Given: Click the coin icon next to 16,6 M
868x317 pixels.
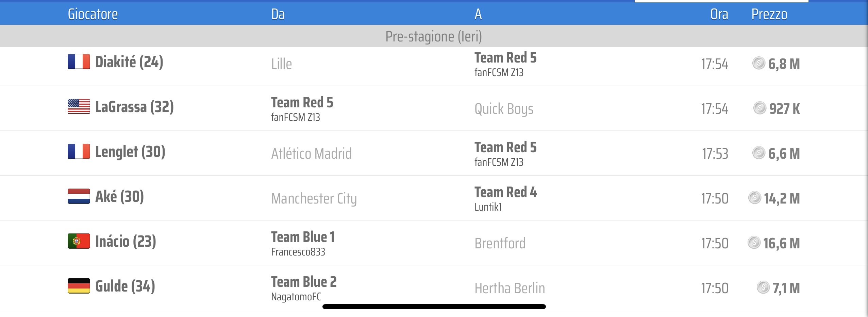Looking at the screenshot, I should [754, 242].
